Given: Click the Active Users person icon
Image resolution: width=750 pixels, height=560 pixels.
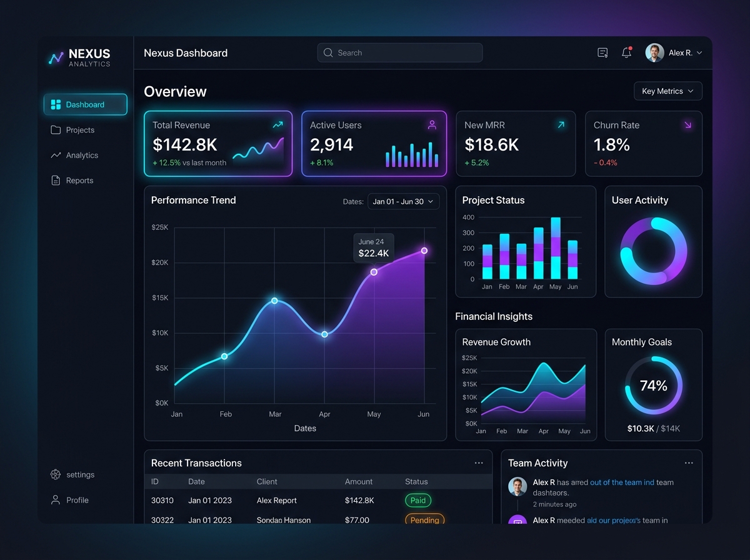Looking at the screenshot, I should pyautogui.click(x=432, y=125).
